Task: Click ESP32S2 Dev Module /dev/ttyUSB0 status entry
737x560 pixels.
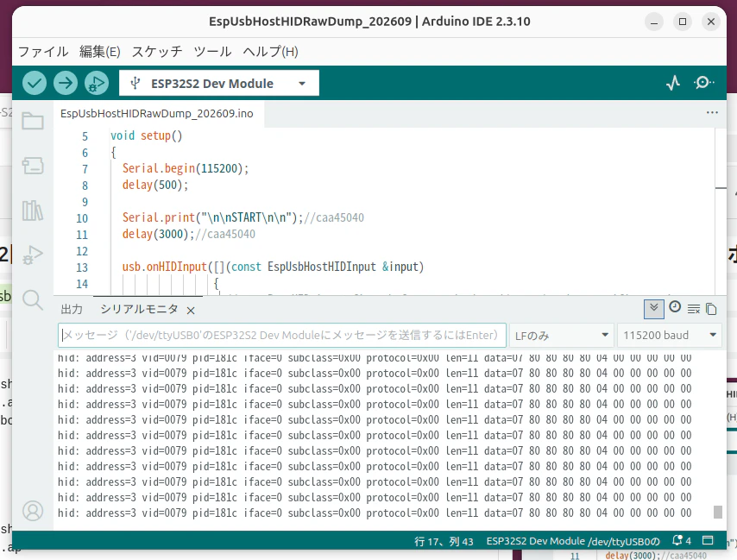Action: [573, 541]
